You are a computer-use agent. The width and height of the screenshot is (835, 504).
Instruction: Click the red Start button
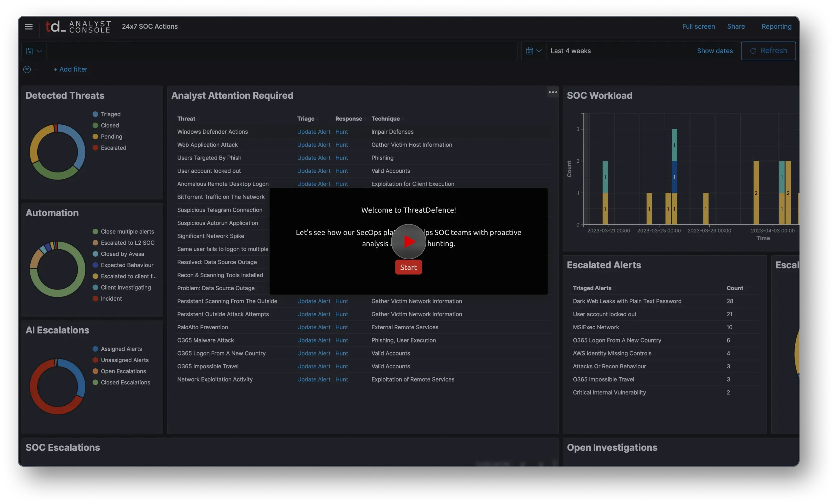point(408,267)
